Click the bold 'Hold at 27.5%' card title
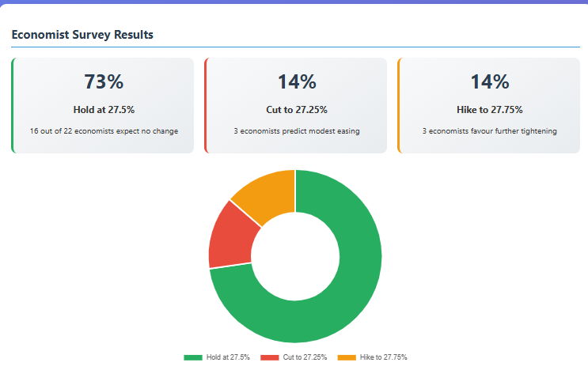Viewport: 588px width, 370px height. click(103, 110)
